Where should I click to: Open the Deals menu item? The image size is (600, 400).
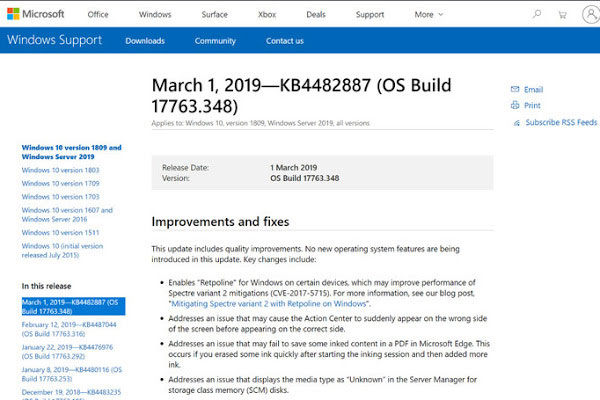point(316,15)
